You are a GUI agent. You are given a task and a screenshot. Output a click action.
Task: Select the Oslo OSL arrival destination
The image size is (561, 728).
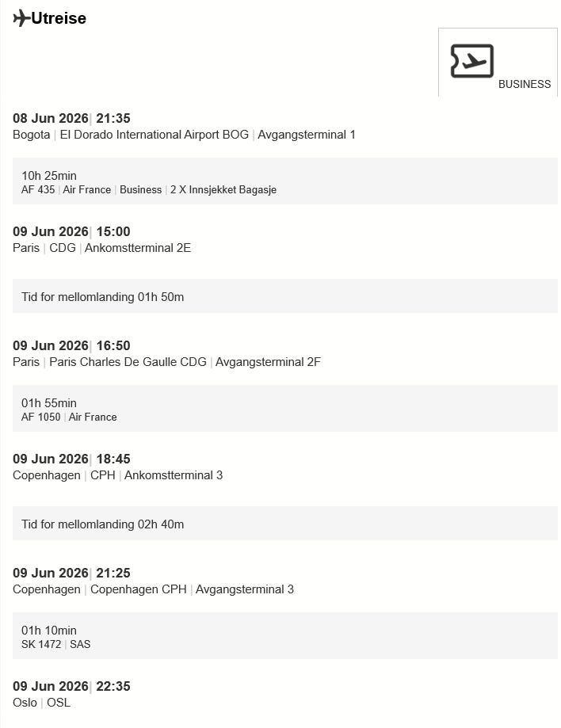click(x=42, y=703)
